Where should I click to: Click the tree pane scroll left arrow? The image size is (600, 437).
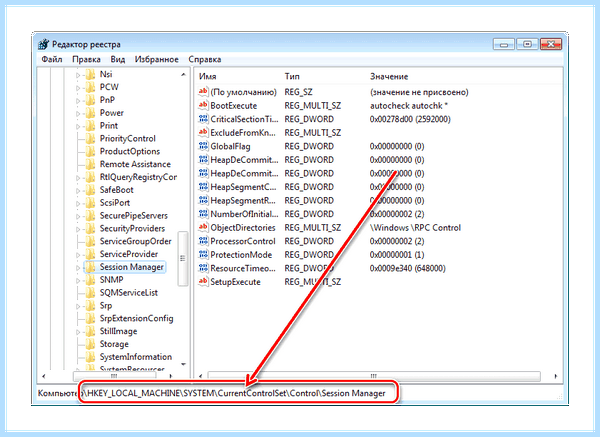pos(44,376)
